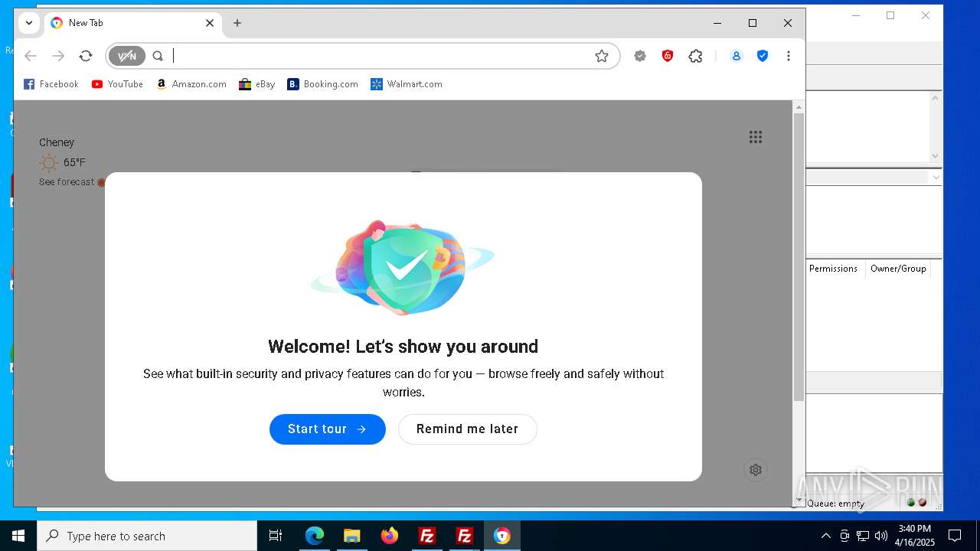The width and height of the screenshot is (980, 551).
Task: Go forward to next page
Action: [58, 56]
